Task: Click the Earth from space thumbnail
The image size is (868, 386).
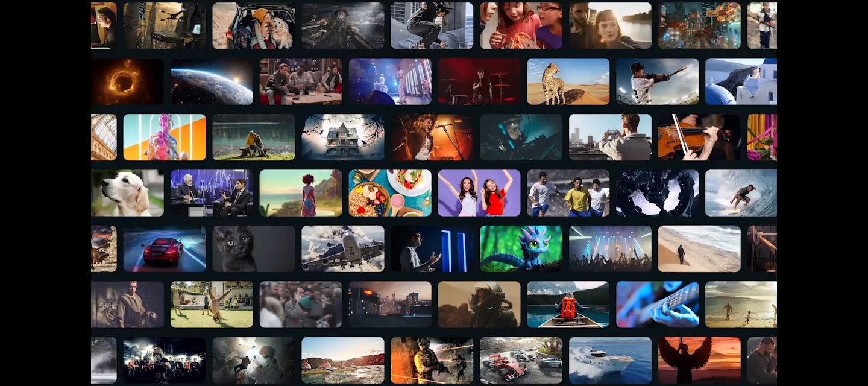Action: (212, 81)
